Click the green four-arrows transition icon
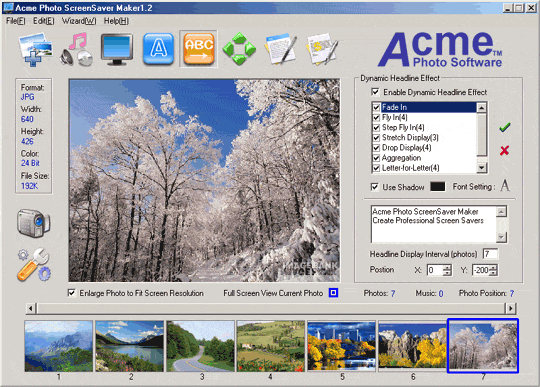The height and width of the screenshot is (387, 540). click(239, 49)
